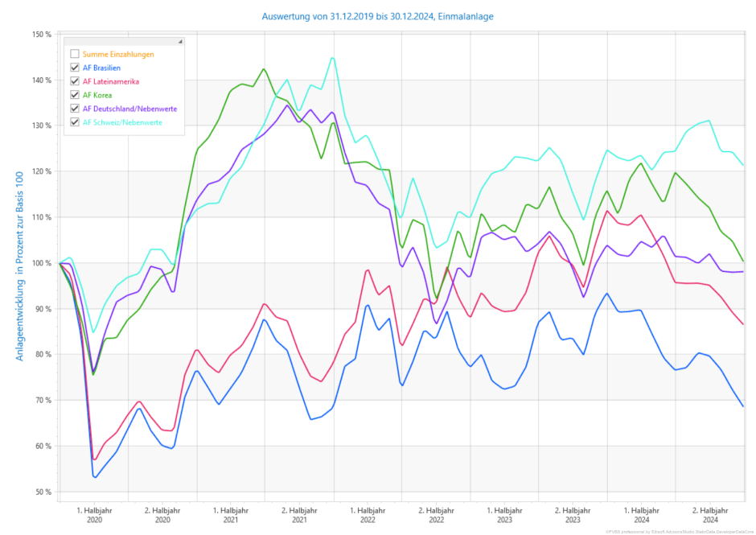Click the '2. Halbjahr 2024' axis label

tap(709, 515)
